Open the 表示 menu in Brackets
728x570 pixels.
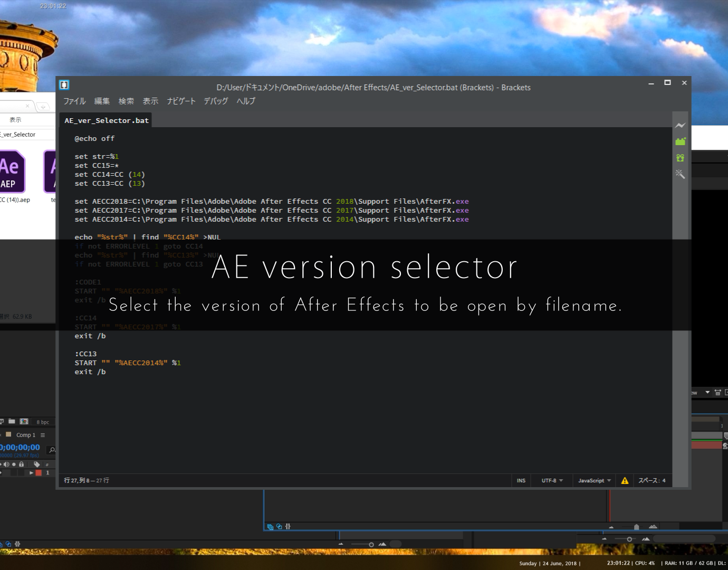(150, 101)
